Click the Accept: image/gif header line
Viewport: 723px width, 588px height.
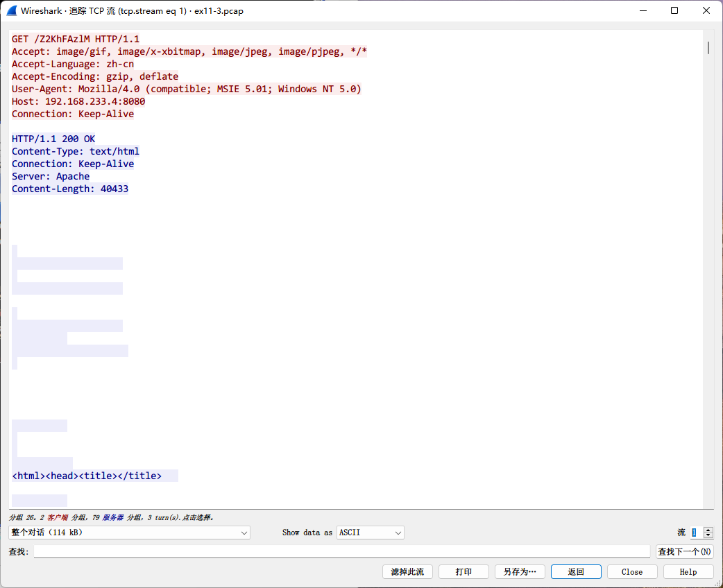pos(189,51)
